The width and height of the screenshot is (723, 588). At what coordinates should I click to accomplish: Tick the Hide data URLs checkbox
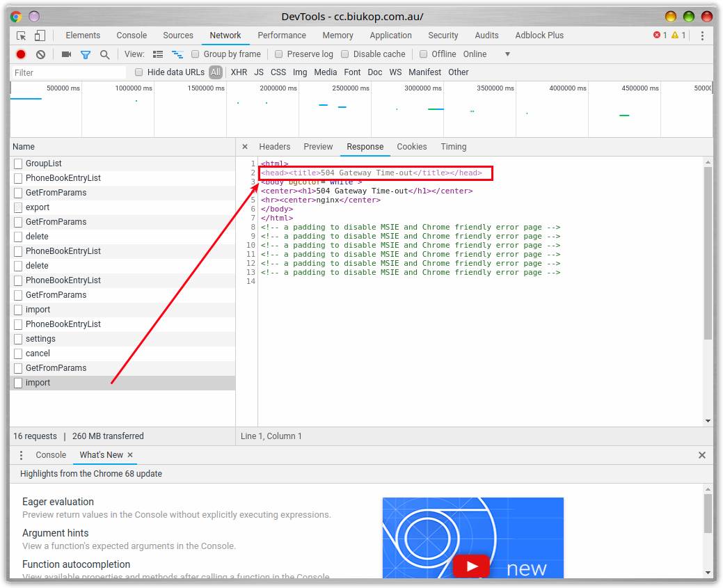point(139,72)
